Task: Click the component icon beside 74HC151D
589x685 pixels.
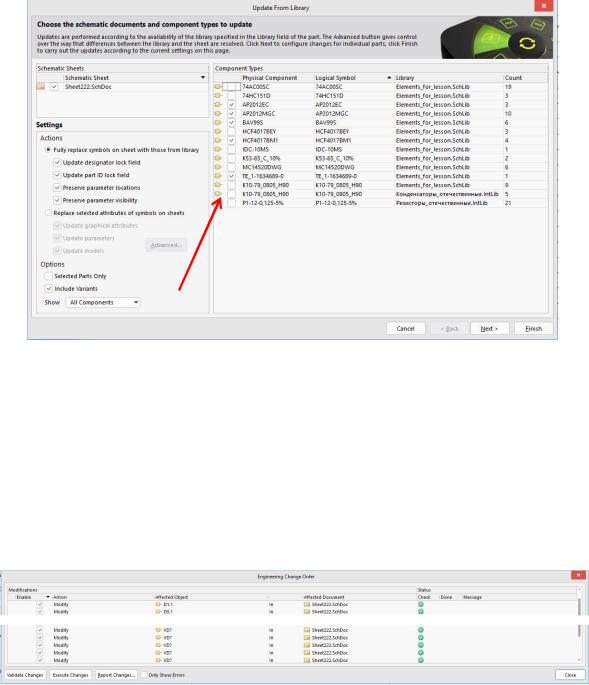Action: (x=218, y=95)
